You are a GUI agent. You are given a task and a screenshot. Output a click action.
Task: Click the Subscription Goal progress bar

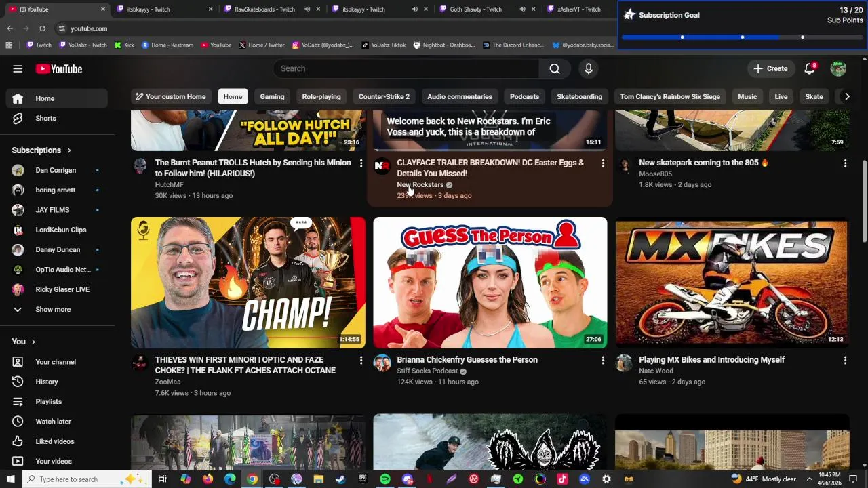(x=742, y=37)
